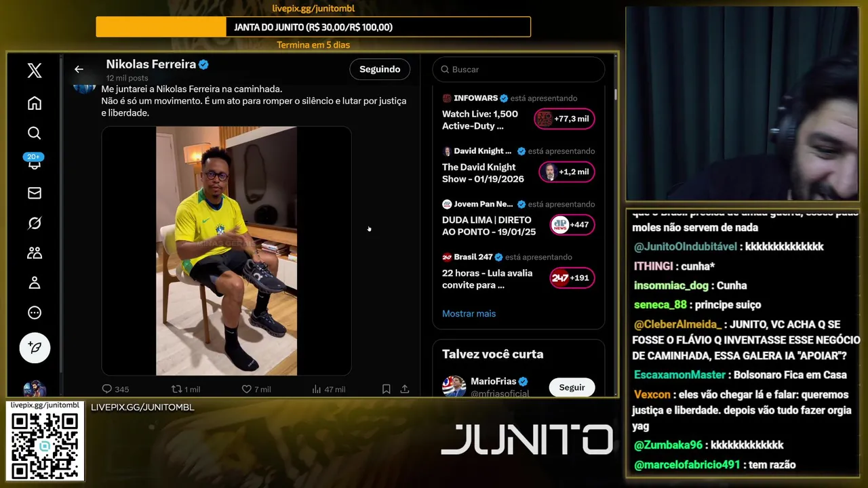Viewport: 868px width, 488px height.
Task: Click chat username @CleberAlmeida_
Action: [677, 325]
